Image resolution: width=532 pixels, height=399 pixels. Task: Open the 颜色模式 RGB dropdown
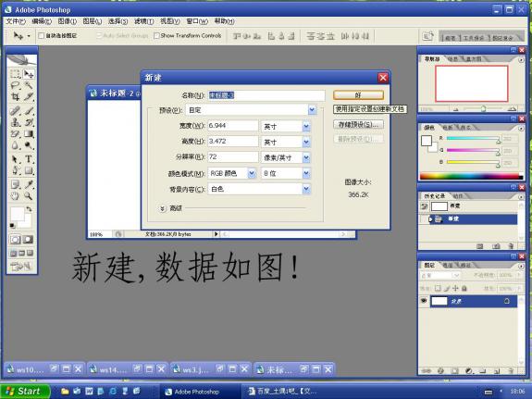click(252, 173)
